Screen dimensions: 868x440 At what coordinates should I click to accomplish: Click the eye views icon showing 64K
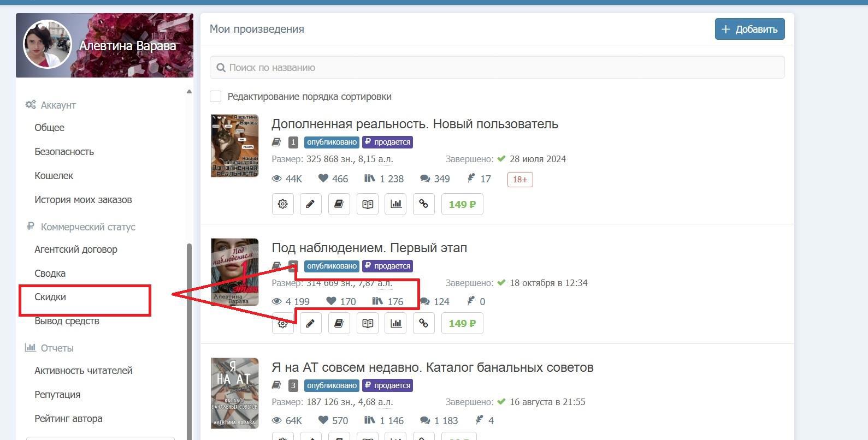277,420
